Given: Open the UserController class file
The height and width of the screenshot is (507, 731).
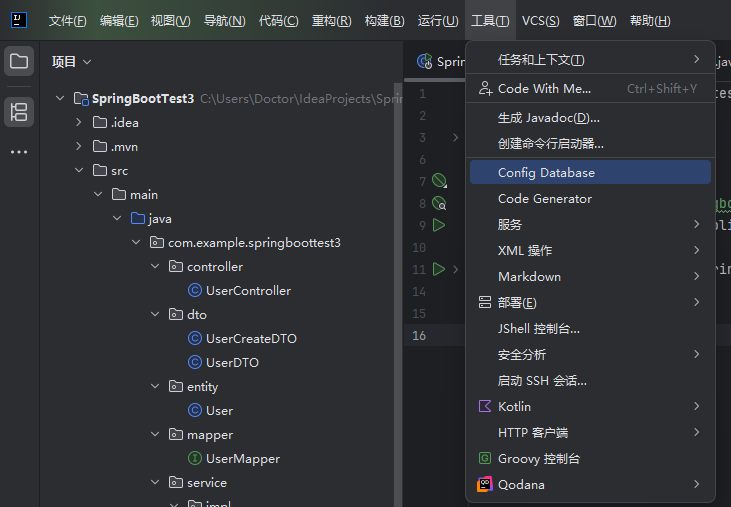Looking at the screenshot, I should 248,291.
